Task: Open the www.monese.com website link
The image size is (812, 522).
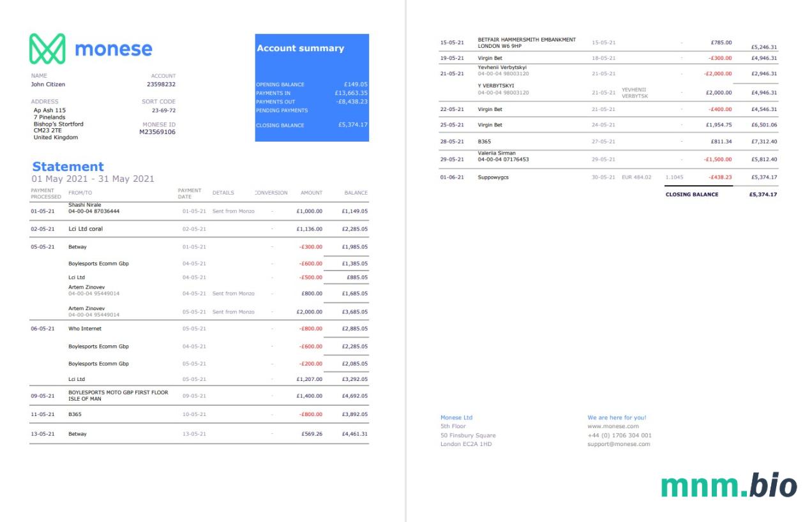Action: tap(613, 426)
